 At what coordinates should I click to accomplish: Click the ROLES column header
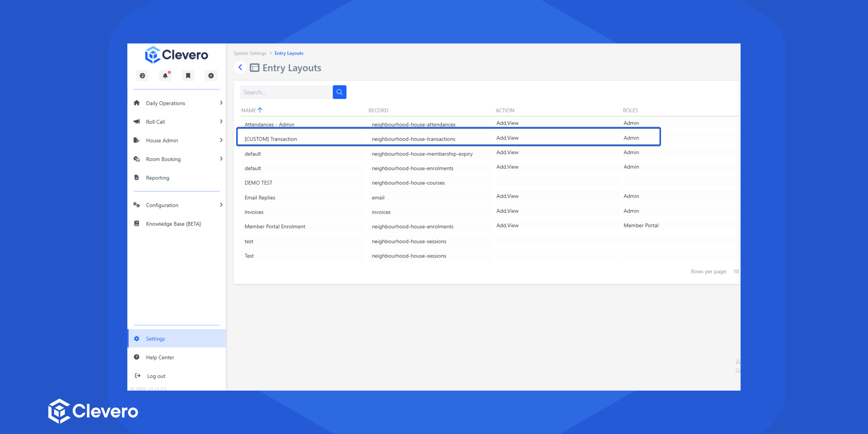pyautogui.click(x=630, y=110)
